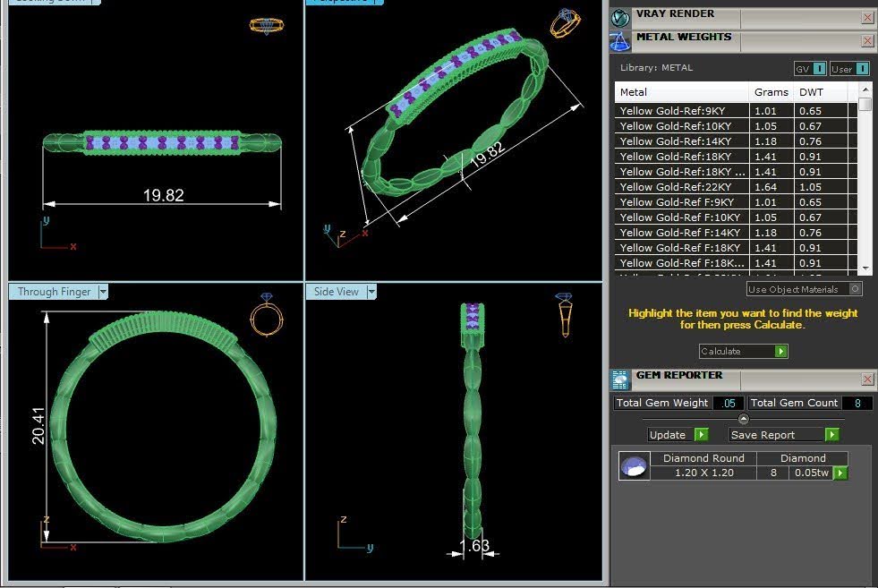The width and height of the screenshot is (878, 588).
Task: Click the Diamond Round cell in gem report
Action: (x=703, y=458)
